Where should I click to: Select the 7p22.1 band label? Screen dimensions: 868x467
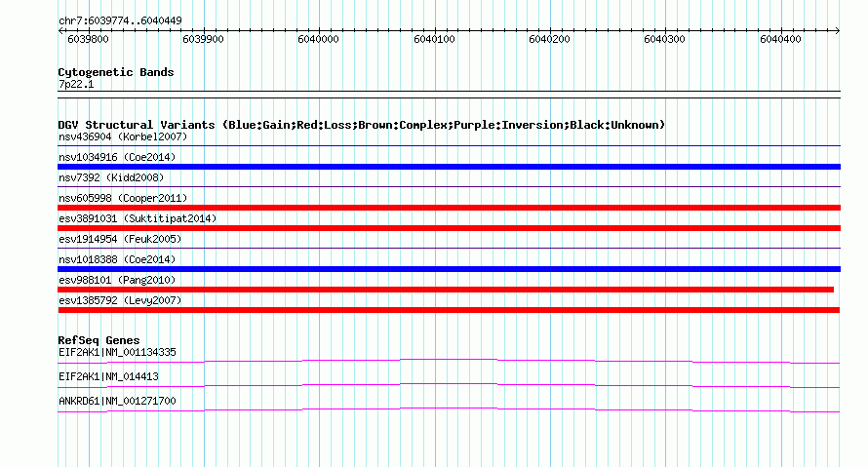click(x=76, y=84)
